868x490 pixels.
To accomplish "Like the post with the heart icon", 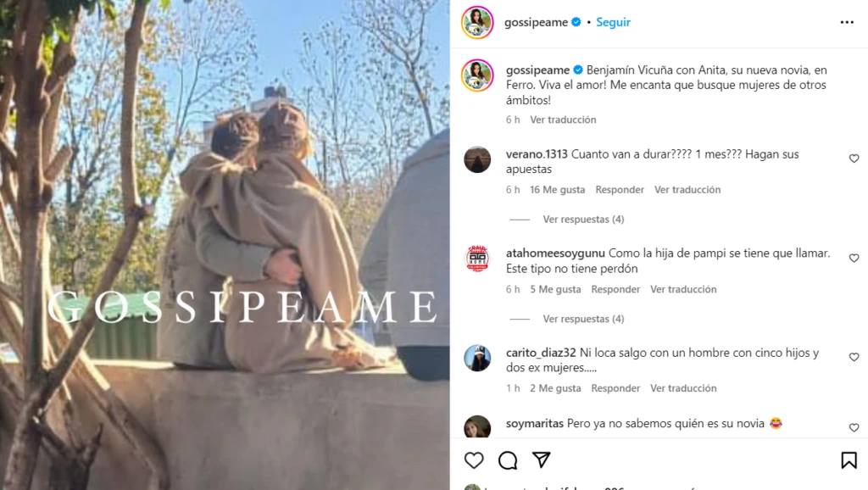I will (x=474, y=460).
